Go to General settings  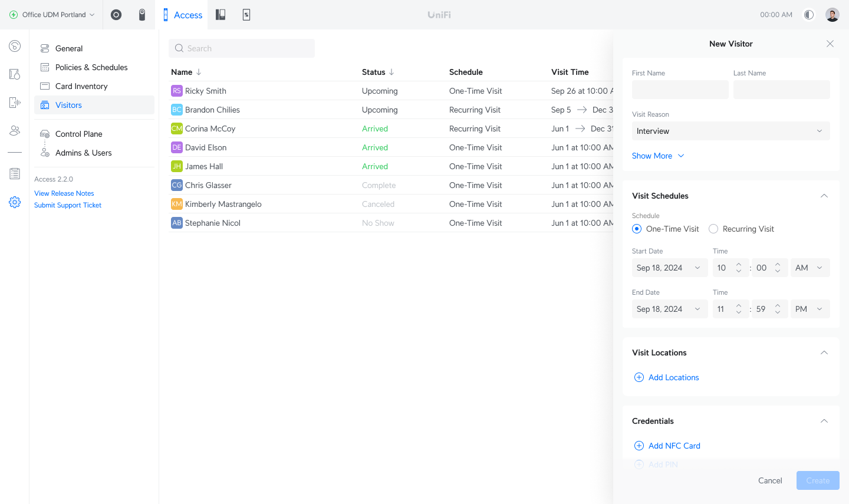click(x=94, y=48)
